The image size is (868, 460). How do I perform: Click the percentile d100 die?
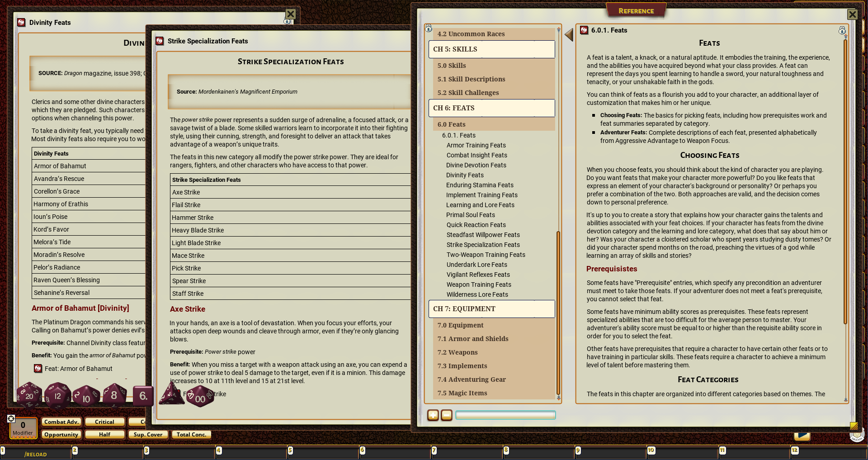[200, 397]
